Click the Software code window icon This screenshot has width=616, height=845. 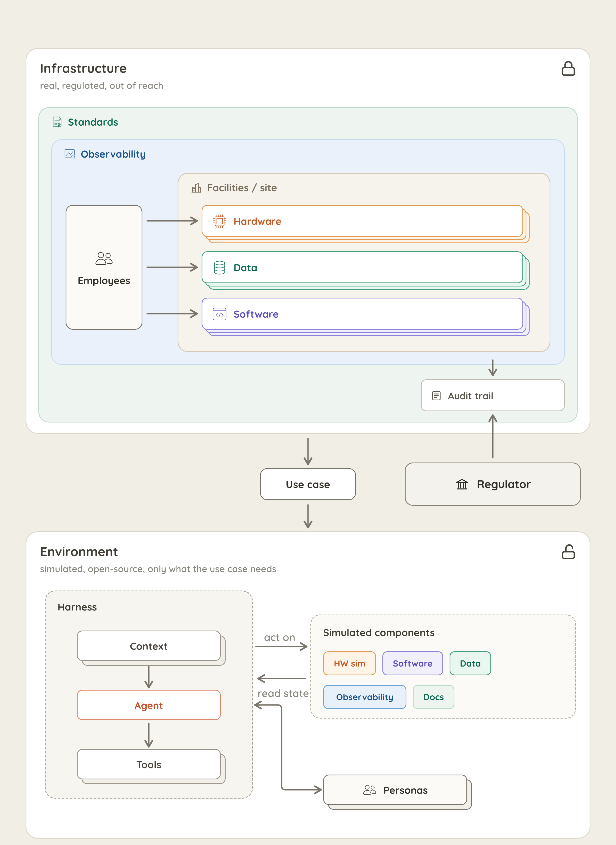pos(219,314)
